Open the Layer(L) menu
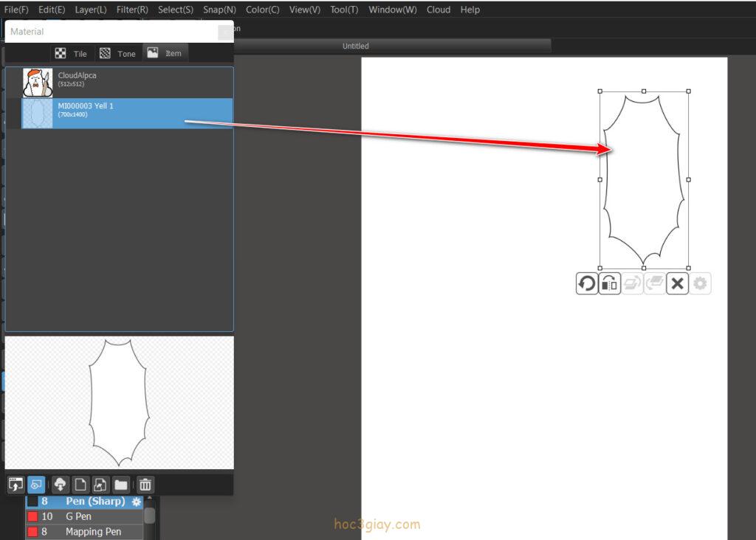This screenshot has width=756, height=540. [91, 10]
